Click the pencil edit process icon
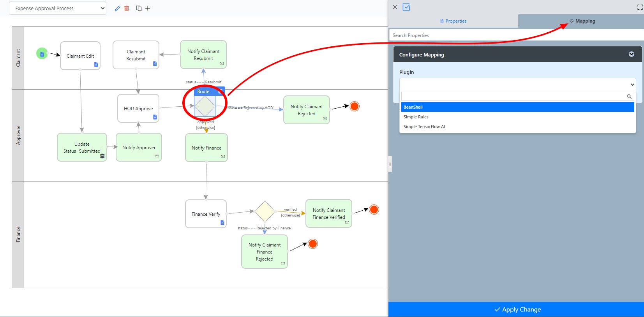 (x=117, y=8)
